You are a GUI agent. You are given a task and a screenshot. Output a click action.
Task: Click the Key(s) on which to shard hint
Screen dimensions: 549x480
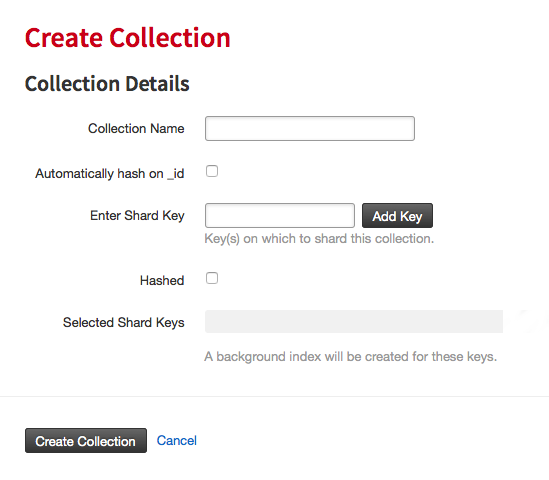point(319,239)
